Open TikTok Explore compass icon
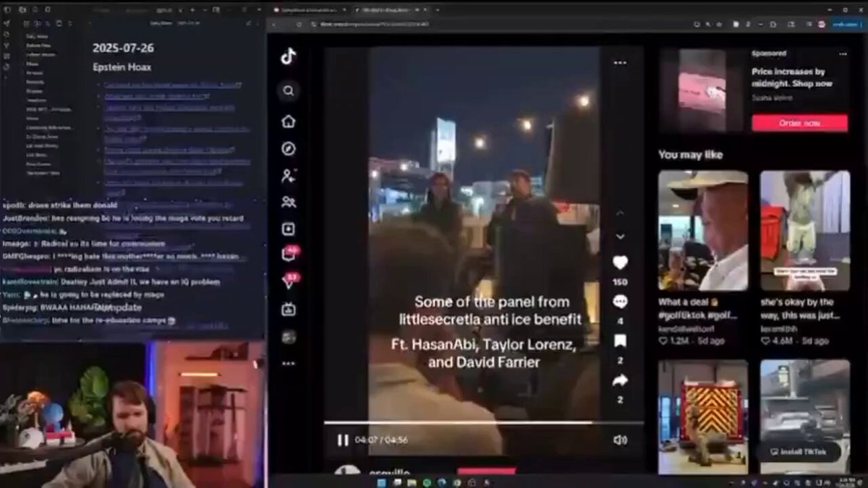 point(289,148)
